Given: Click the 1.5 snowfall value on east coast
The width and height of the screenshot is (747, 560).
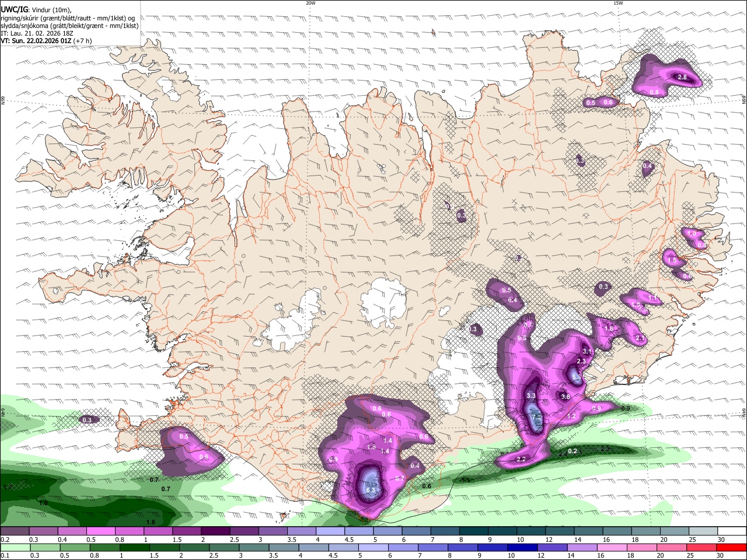Looking at the screenshot, I should click(672, 261).
